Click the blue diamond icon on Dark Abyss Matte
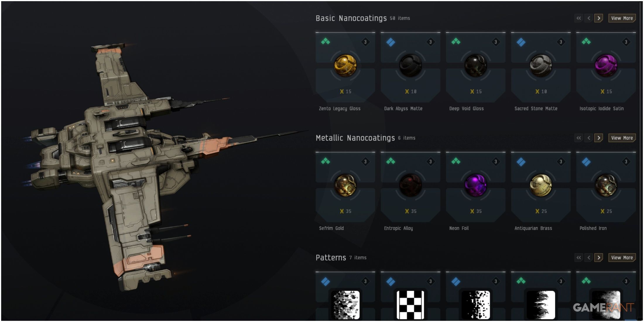Screen dimensions: 644x322 pos(391,42)
